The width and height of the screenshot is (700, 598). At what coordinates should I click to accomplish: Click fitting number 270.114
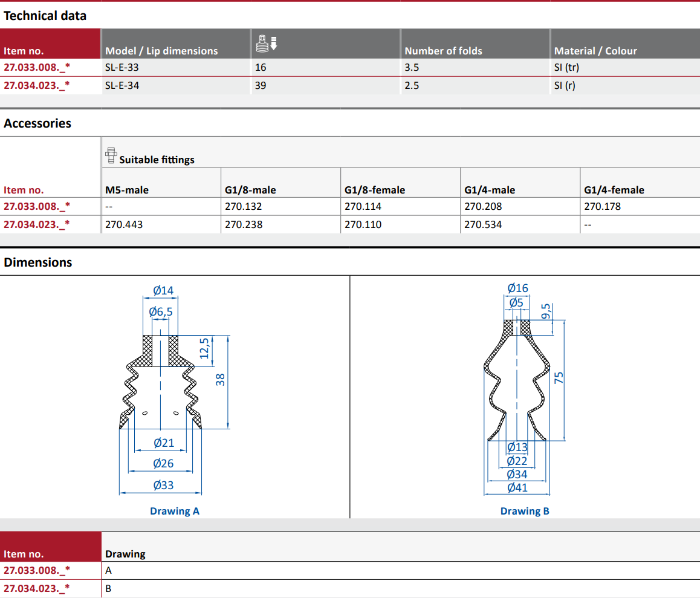click(363, 206)
